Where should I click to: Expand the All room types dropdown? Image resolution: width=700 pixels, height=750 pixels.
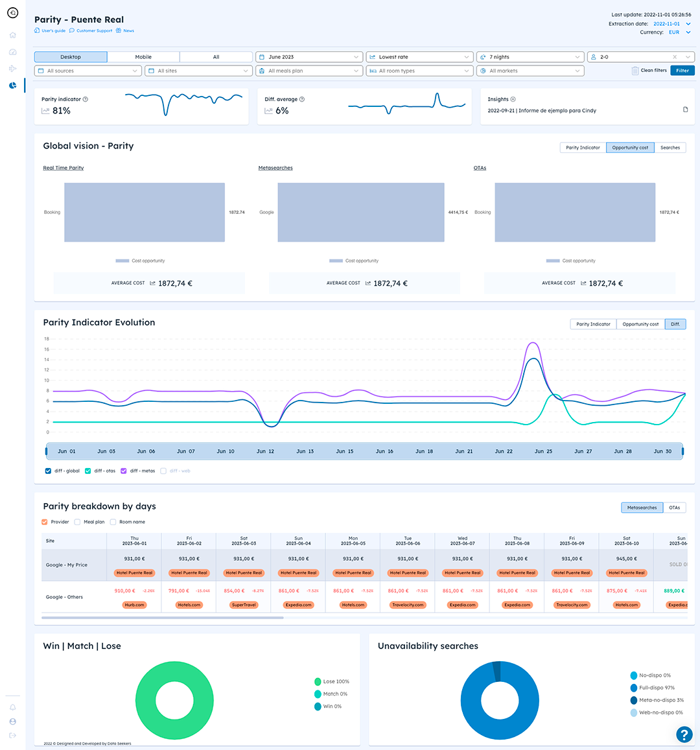click(x=419, y=71)
